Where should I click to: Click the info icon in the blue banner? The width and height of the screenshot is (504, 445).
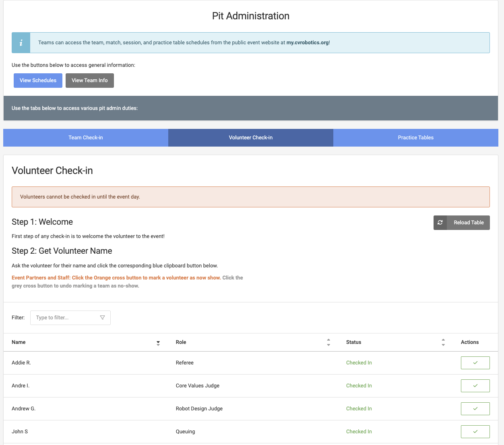pyautogui.click(x=21, y=43)
